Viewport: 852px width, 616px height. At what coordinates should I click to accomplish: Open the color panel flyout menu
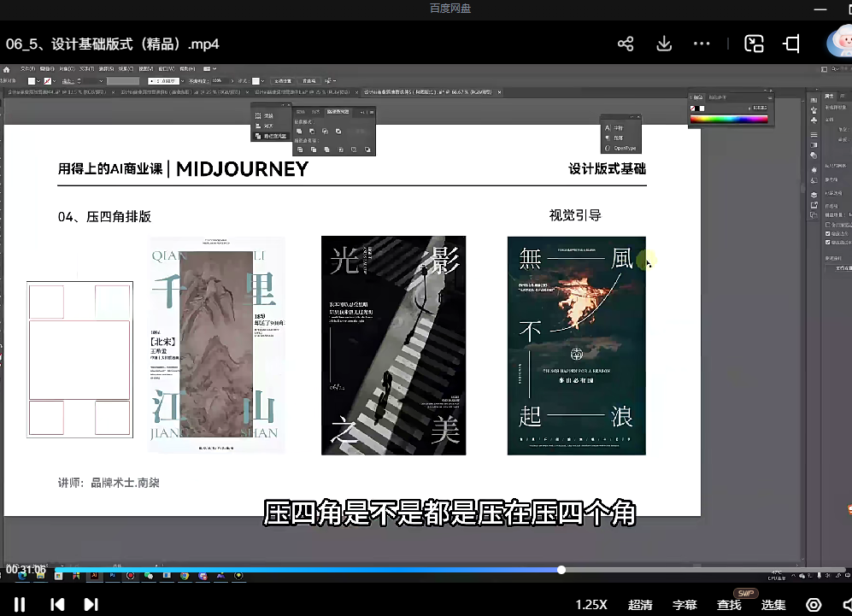pyautogui.click(x=769, y=97)
